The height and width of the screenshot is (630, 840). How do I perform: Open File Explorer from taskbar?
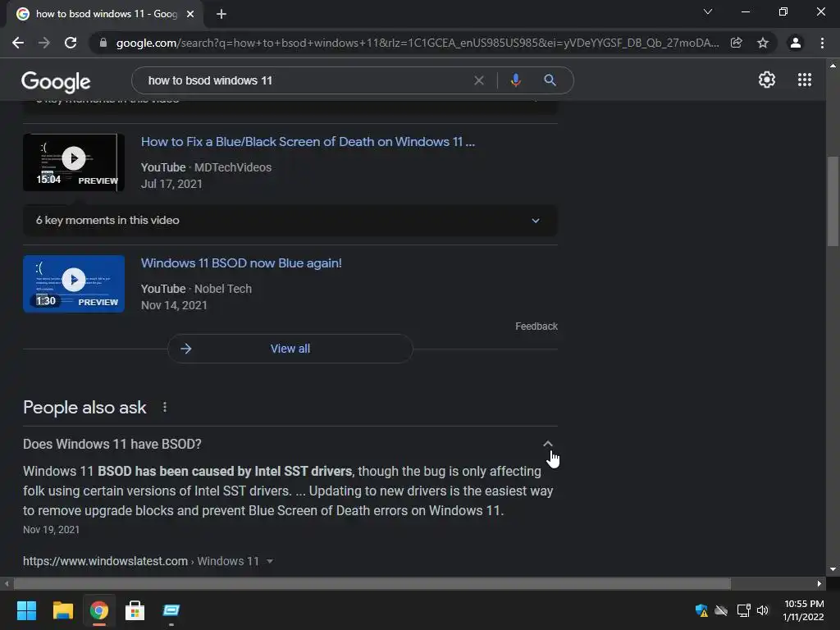pyautogui.click(x=62, y=610)
